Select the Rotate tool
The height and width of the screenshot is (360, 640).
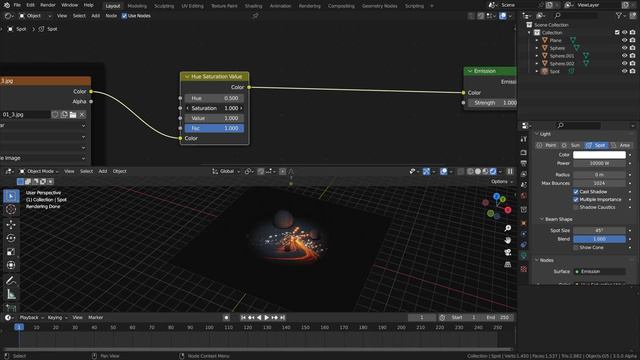(11, 238)
